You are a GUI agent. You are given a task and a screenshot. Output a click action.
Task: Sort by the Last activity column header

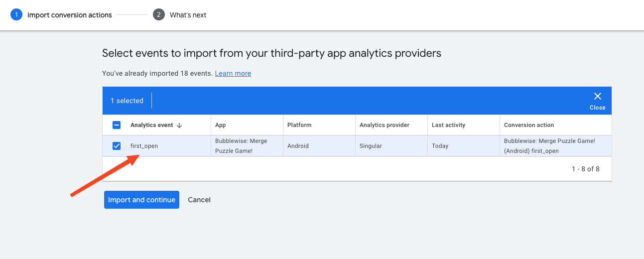point(448,126)
